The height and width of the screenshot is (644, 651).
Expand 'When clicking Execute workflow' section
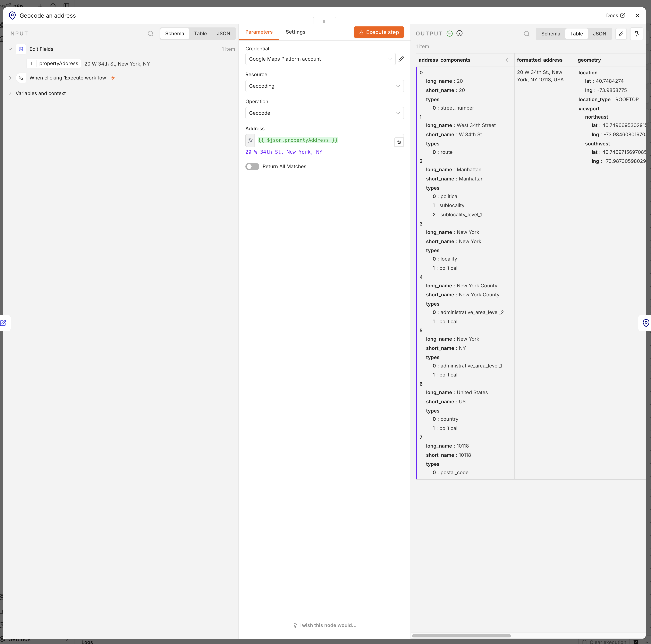click(x=10, y=78)
